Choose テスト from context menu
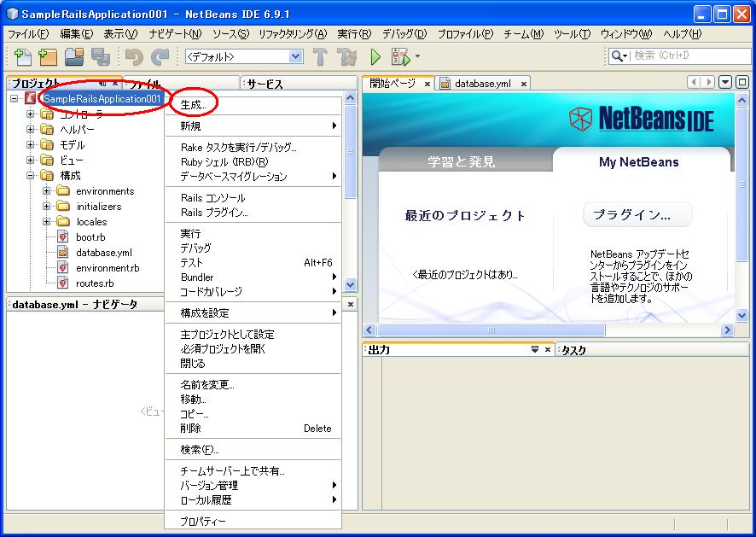The height and width of the screenshot is (537, 756). coord(253,262)
